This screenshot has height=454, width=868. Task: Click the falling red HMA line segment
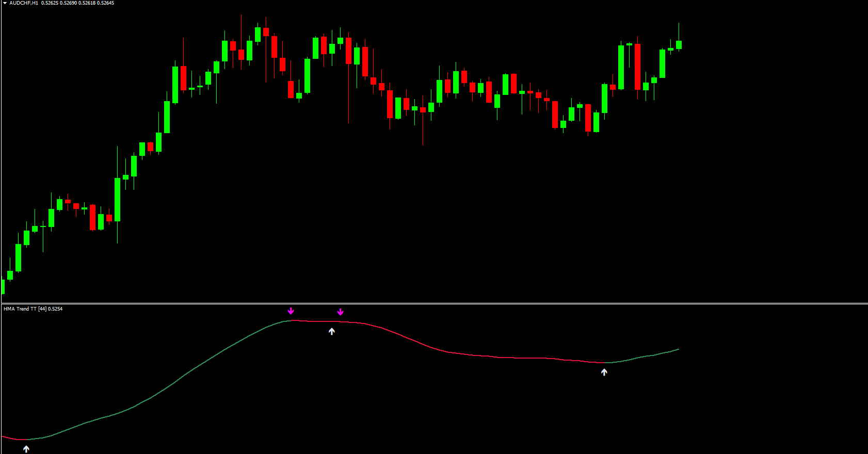[x=413, y=339]
